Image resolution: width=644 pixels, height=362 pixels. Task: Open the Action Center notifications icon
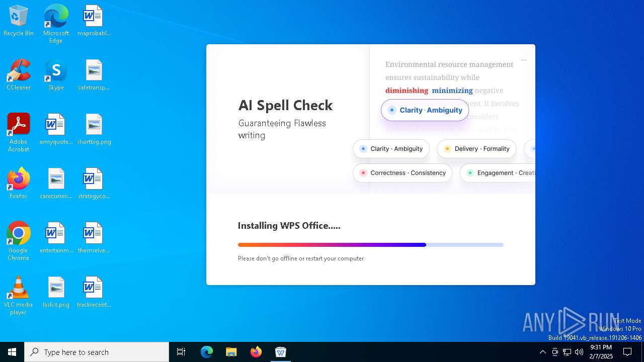[627, 352]
